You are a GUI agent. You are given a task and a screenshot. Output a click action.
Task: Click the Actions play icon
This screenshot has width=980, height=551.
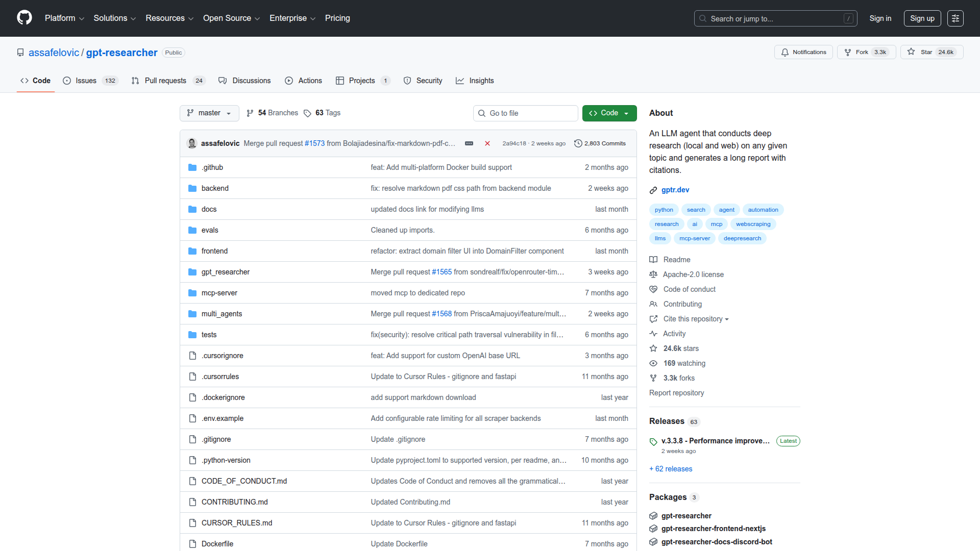(290, 81)
